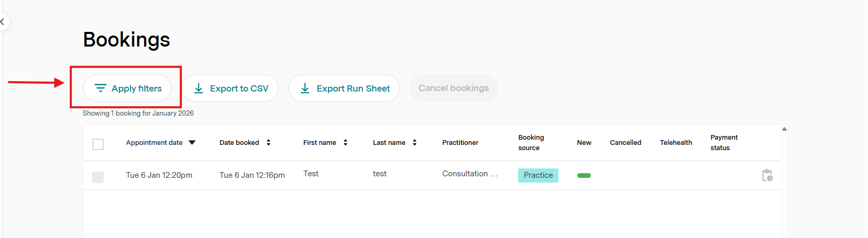
Task: Sort by Last name using the sort arrows
Action: tap(414, 142)
